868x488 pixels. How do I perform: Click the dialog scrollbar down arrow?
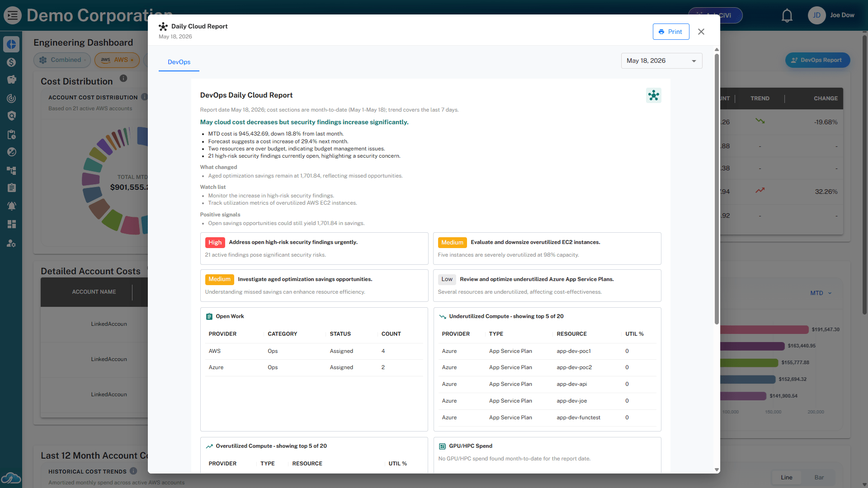(717, 470)
